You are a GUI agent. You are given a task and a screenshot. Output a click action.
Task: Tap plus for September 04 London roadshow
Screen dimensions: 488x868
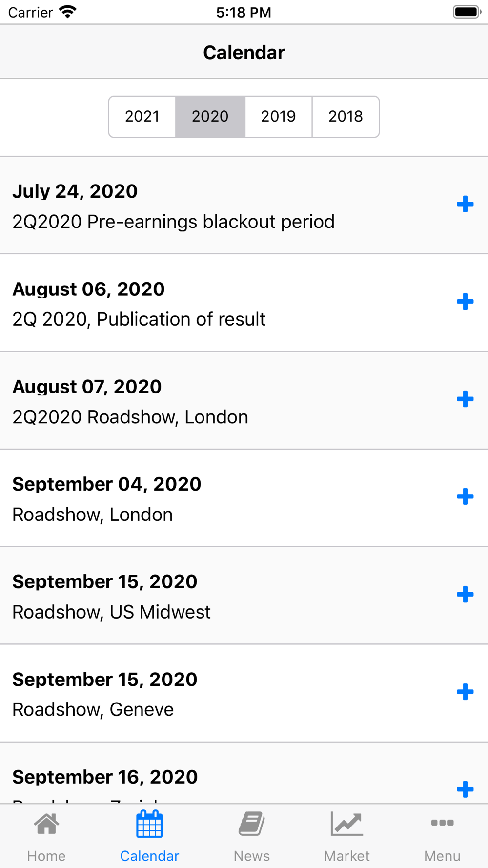point(465,497)
